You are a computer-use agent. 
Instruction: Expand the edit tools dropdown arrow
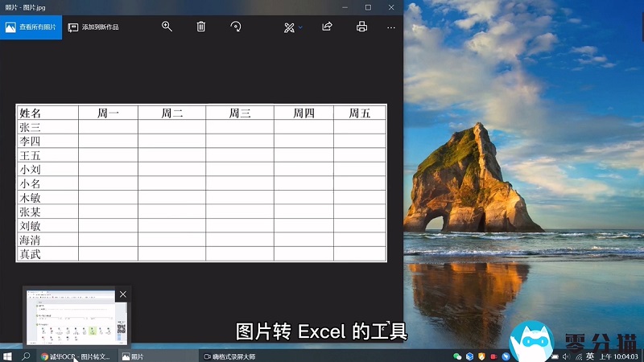(301, 27)
